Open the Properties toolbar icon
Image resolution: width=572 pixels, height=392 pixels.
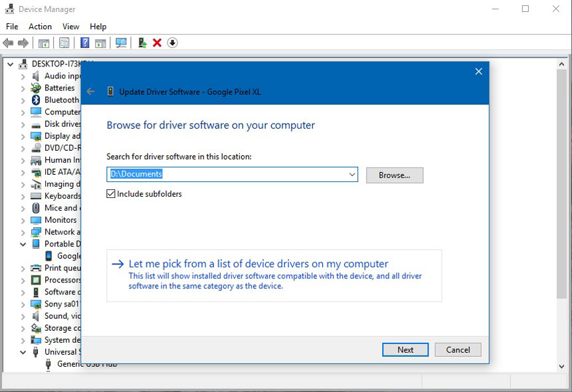tap(64, 43)
